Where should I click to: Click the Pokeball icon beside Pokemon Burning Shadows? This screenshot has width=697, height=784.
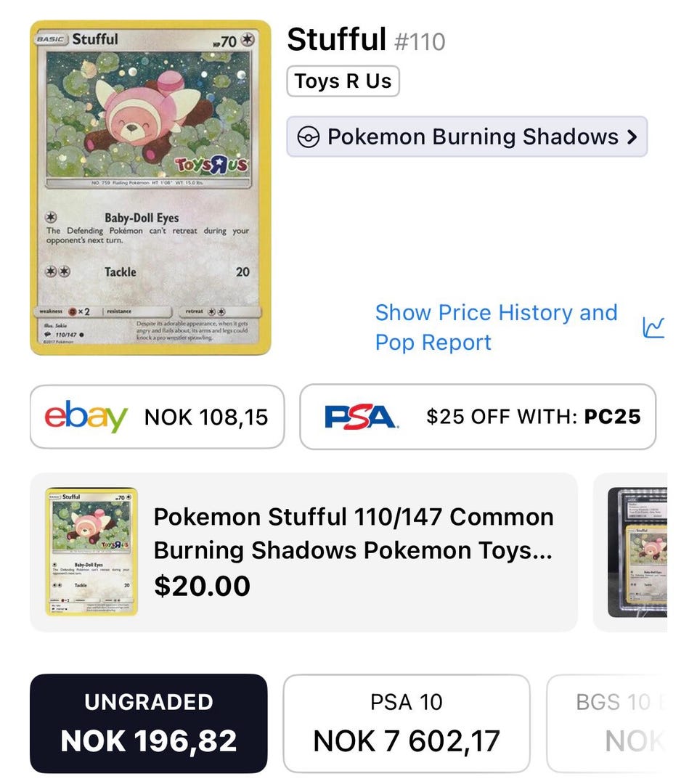pyautogui.click(x=308, y=137)
